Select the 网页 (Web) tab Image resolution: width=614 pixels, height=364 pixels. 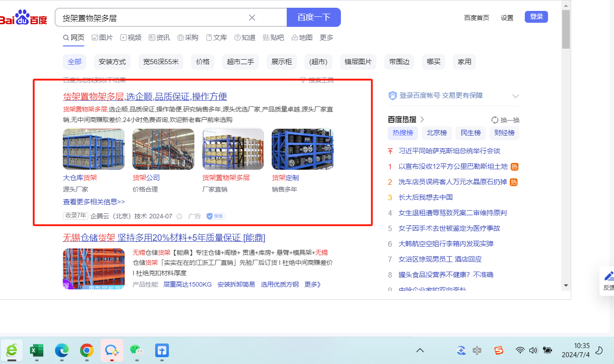click(x=74, y=37)
